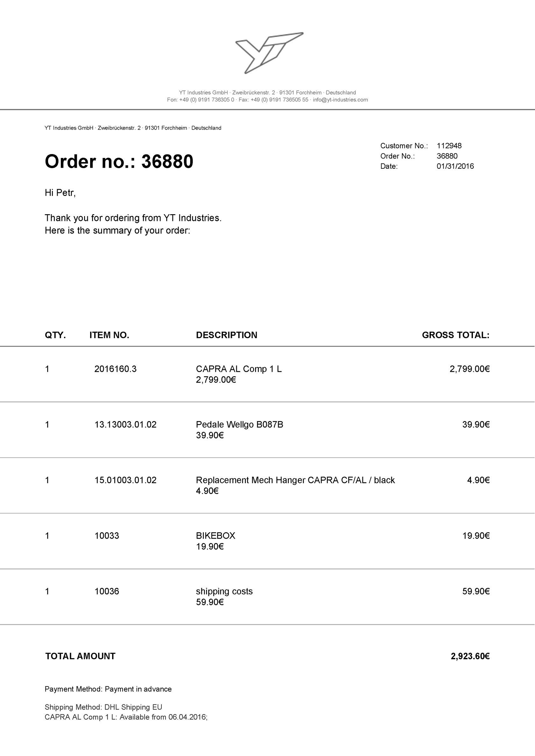Click the Replacement Mech Hanger description
Image resolution: width=535 pixels, height=756 pixels.
click(295, 480)
